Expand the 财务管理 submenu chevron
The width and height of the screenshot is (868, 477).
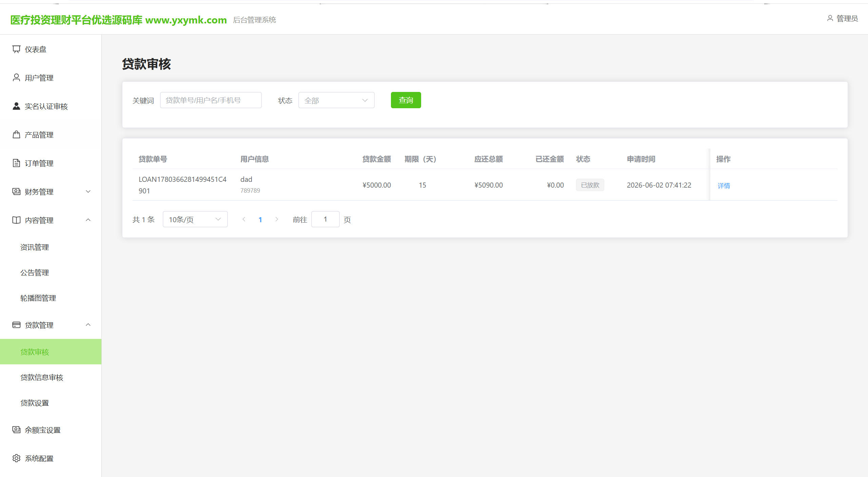[88, 192]
